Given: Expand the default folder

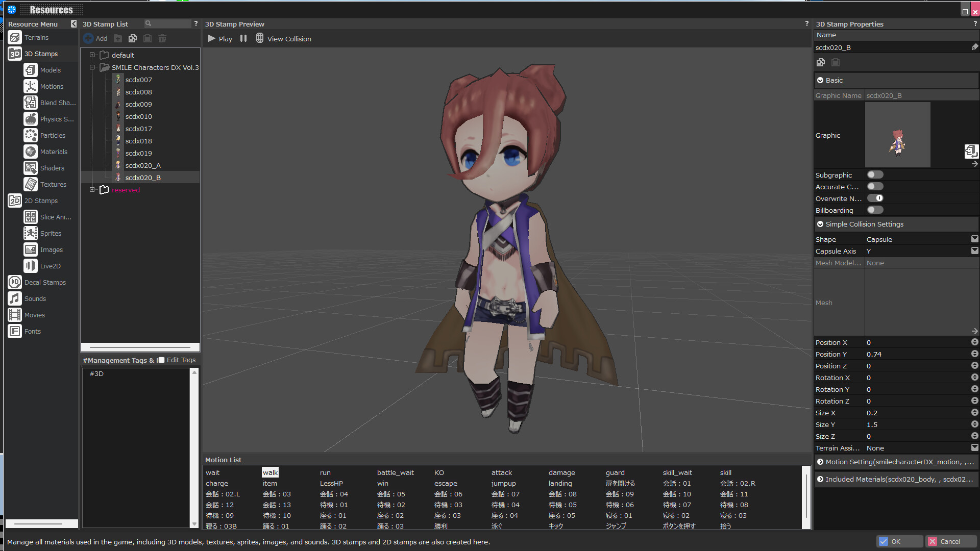Looking at the screenshot, I should (92, 55).
